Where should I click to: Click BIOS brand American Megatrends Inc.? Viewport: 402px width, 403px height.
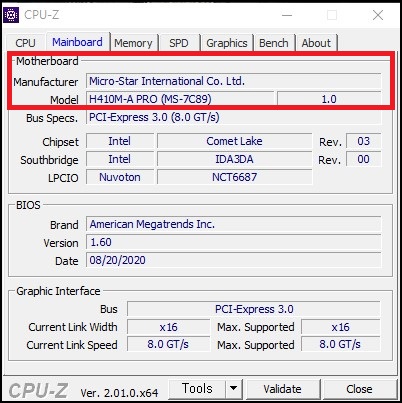click(233, 224)
